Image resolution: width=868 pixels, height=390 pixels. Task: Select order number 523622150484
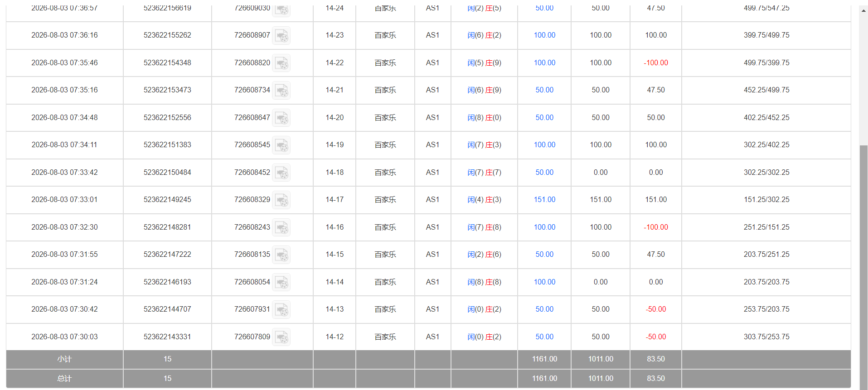[167, 173]
